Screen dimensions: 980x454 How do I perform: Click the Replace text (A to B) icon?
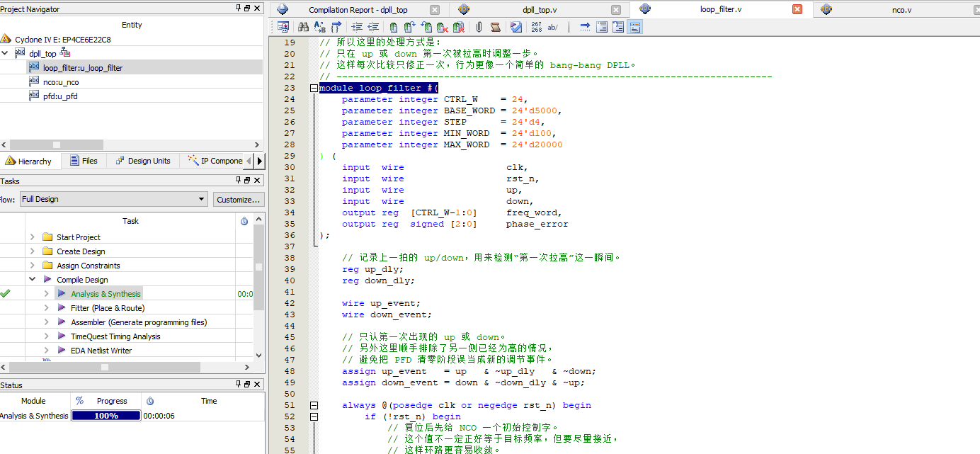319,27
